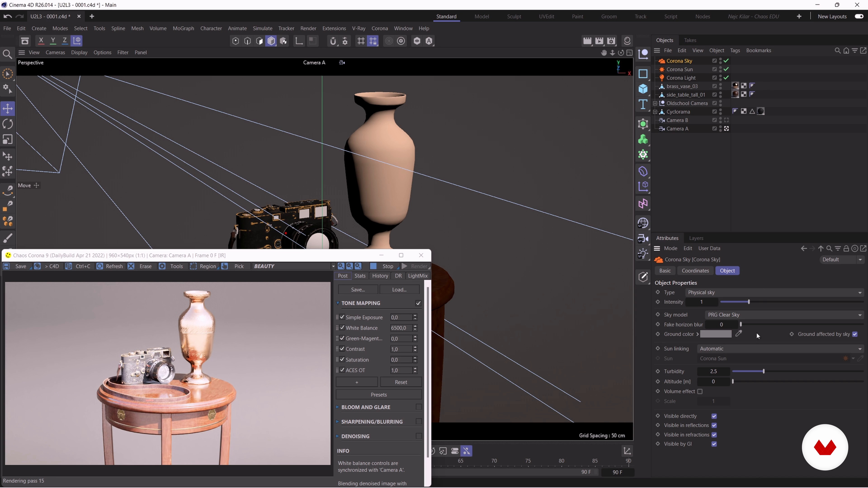Enable the Volume effect checkbox
Viewport: 868px width, 488px height.
700,392
